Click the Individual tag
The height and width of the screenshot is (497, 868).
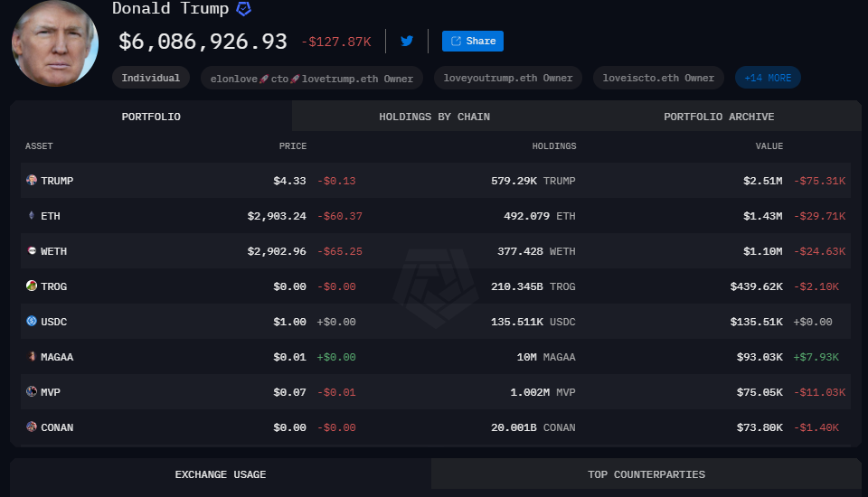coord(151,78)
